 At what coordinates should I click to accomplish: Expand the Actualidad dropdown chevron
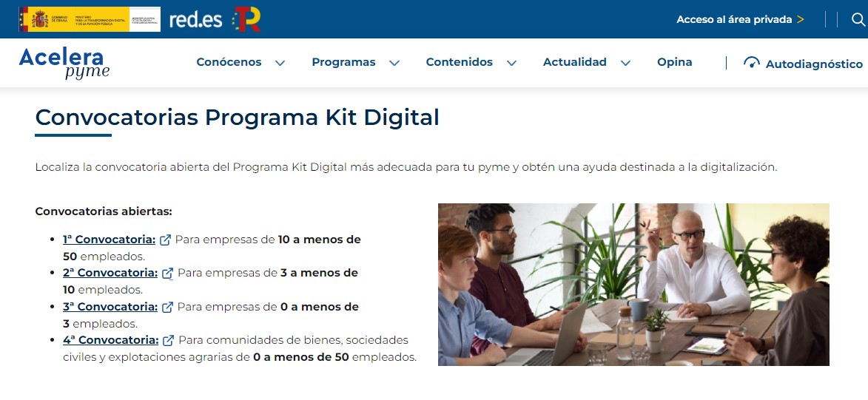[x=625, y=63]
